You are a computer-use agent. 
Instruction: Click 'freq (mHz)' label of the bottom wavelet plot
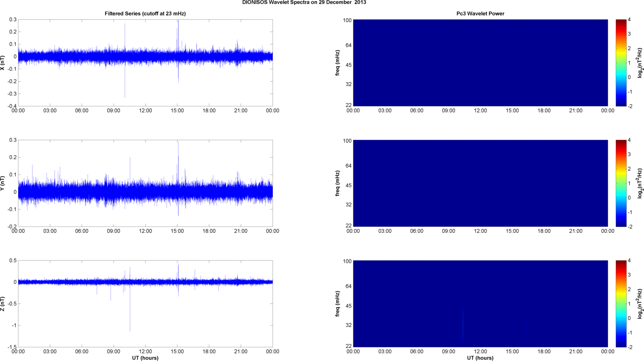(337, 304)
